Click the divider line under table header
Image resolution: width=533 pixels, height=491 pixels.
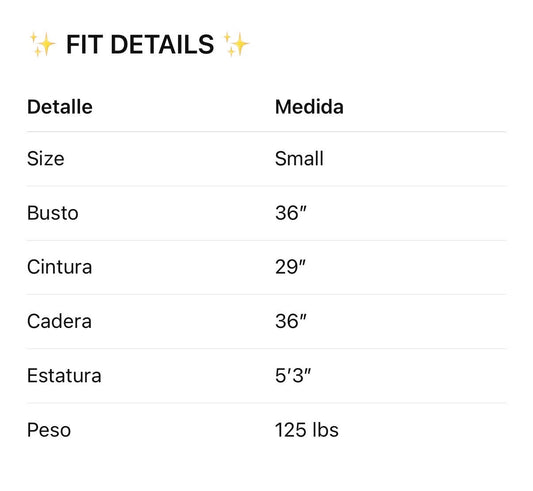(x=266, y=131)
